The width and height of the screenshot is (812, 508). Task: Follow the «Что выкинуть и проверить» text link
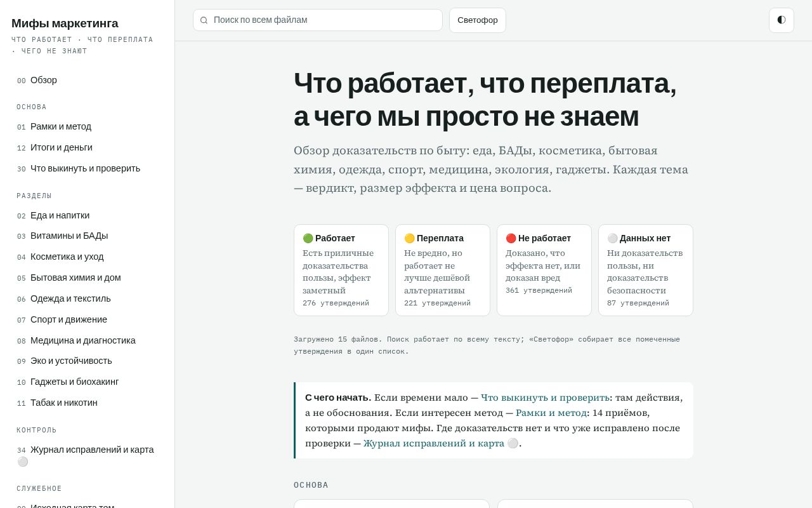click(545, 398)
